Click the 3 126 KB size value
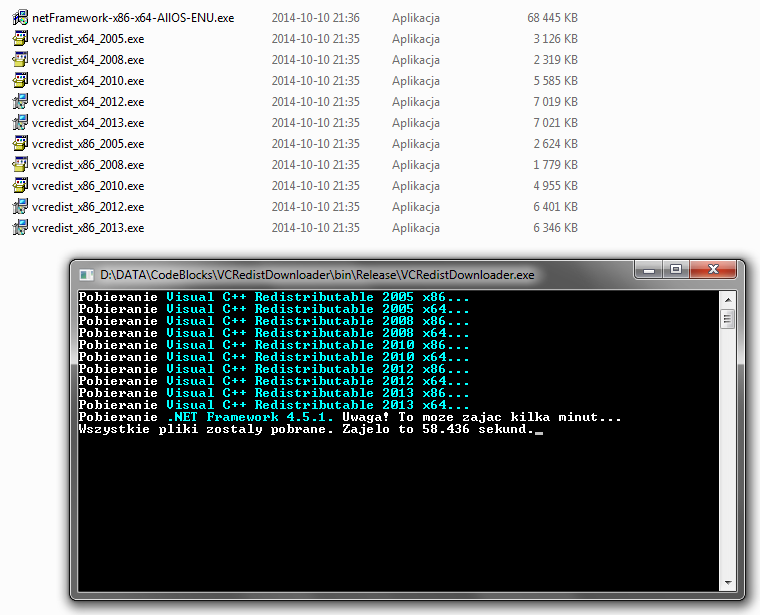The width and height of the screenshot is (760, 615). tap(555, 39)
